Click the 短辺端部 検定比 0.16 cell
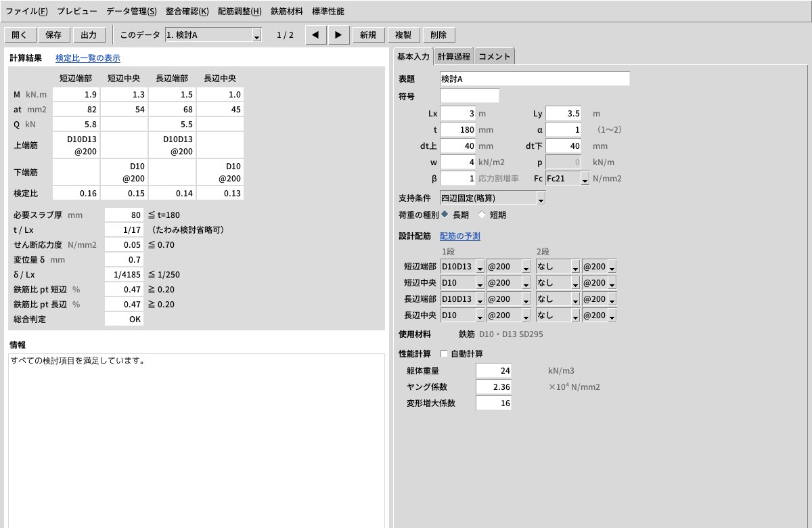 [x=76, y=194]
